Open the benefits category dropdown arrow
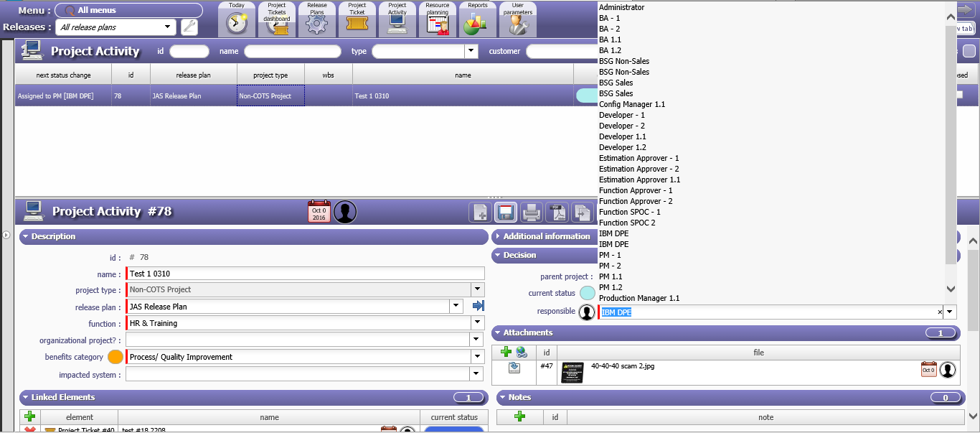The width and height of the screenshot is (980, 433). tap(478, 357)
